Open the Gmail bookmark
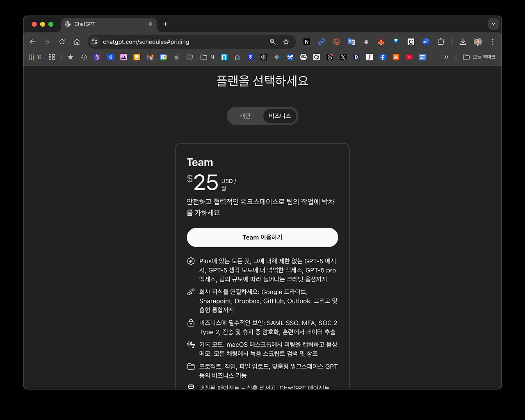The image size is (525, 420). (x=150, y=57)
